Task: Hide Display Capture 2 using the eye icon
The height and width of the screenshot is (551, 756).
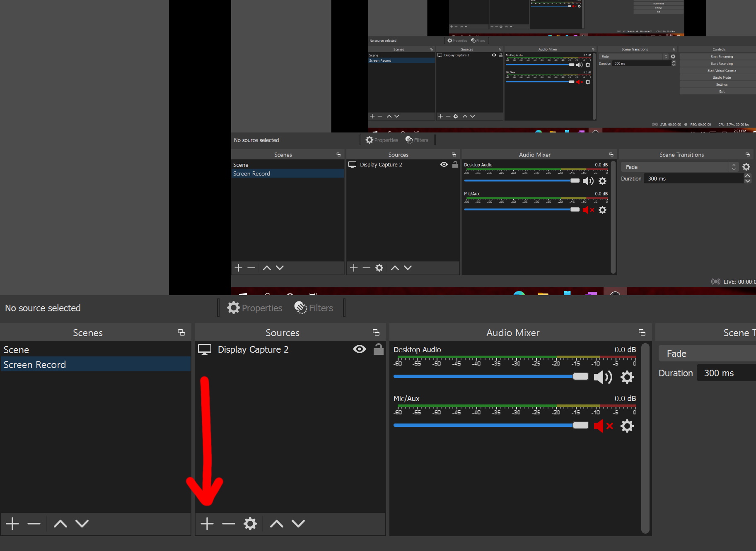Action: pyautogui.click(x=359, y=349)
